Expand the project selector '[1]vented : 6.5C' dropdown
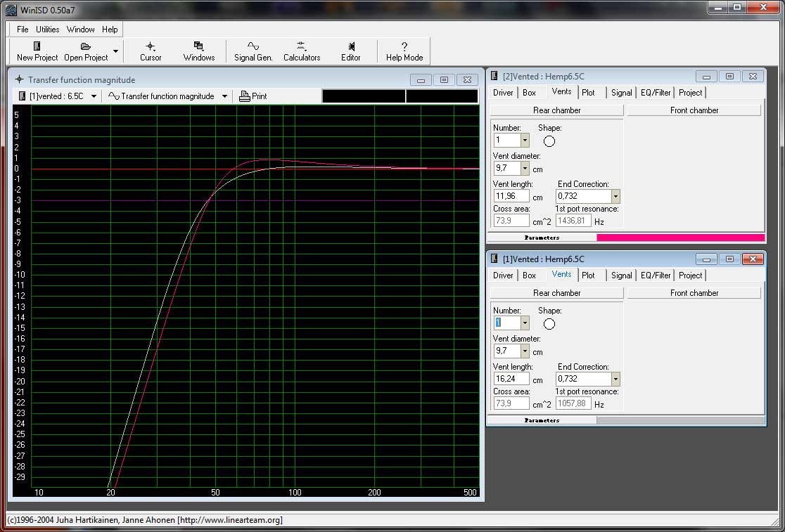Screen dimensions: 785x532 94,96
